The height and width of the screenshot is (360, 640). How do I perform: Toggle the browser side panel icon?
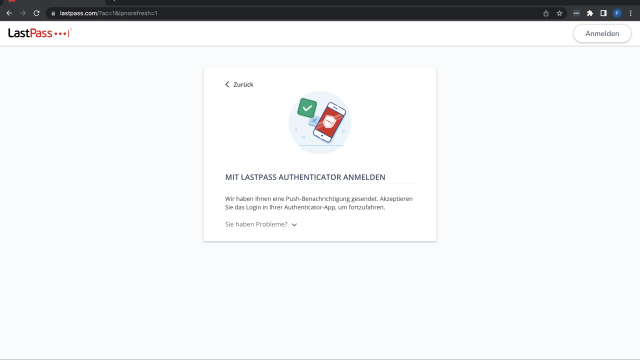pyautogui.click(x=603, y=13)
